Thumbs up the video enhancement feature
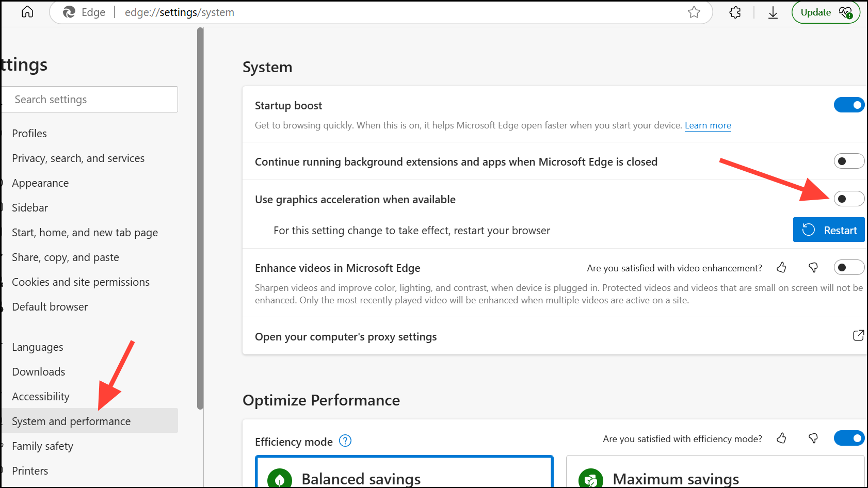This screenshot has height=488, width=868. point(781,267)
